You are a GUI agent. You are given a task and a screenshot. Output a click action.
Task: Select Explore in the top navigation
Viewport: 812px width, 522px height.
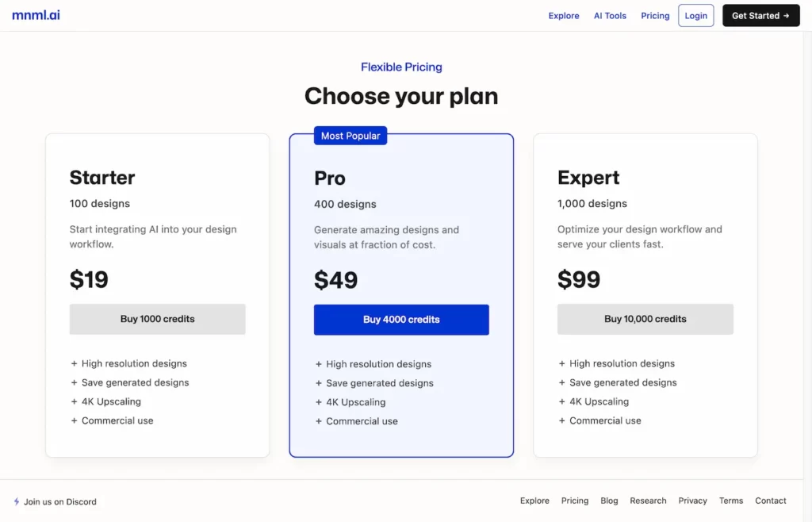563,15
